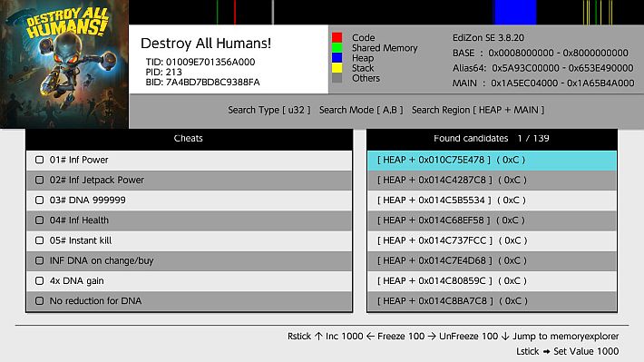Enable the 04# Inf Health checkbox
644x362 pixels.
39,220
